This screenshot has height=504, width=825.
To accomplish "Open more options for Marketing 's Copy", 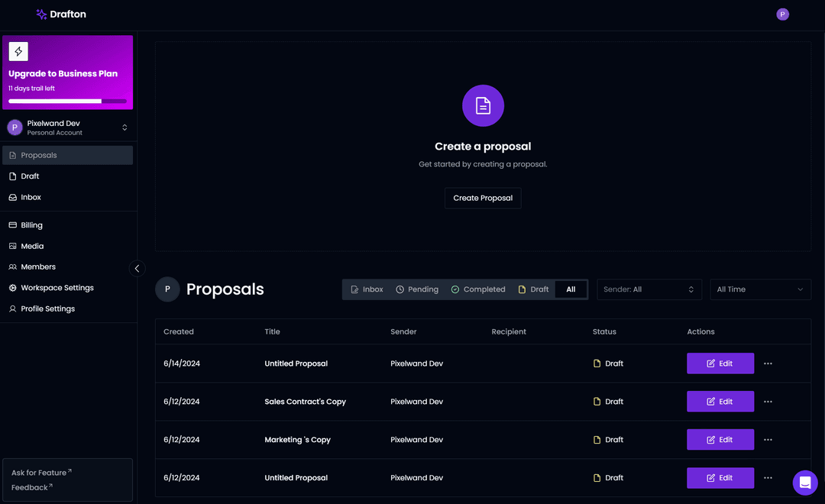I will [x=768, y=440].
